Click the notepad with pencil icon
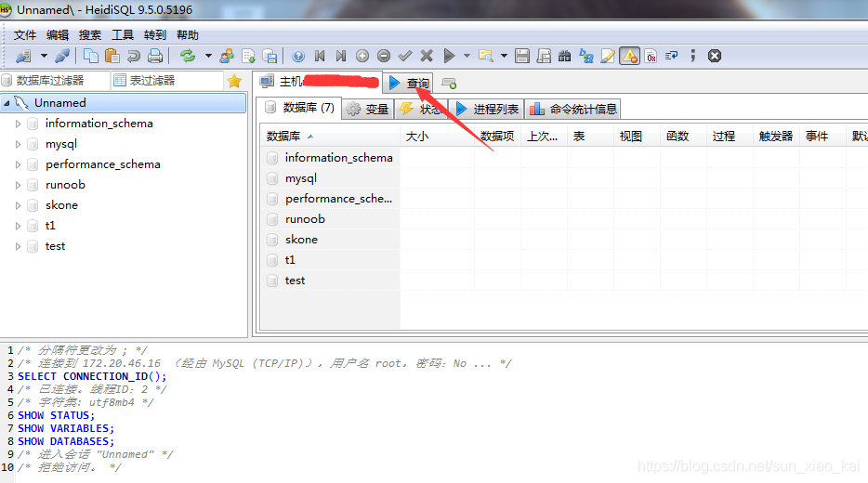The height and width of the screenshot is (483, 868). pos(608,56)
